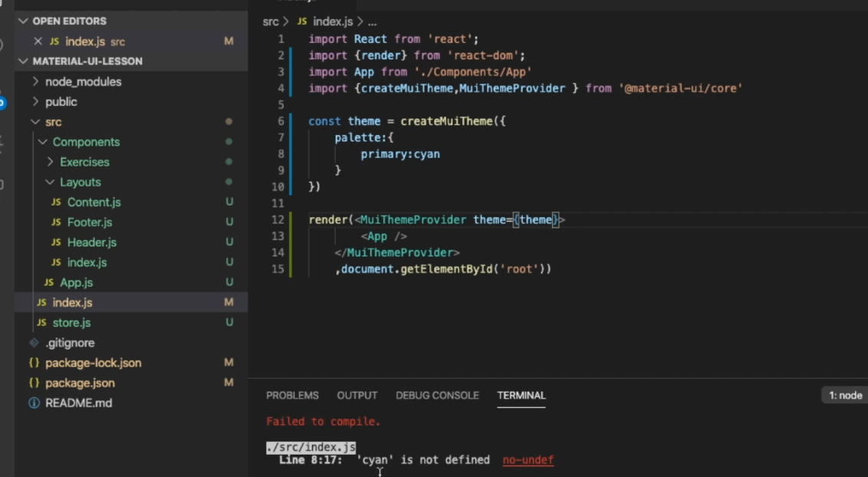
Task: Switch to the PROBLEMS panel tab
Action: pyautogui.click(x=292, y=395)
